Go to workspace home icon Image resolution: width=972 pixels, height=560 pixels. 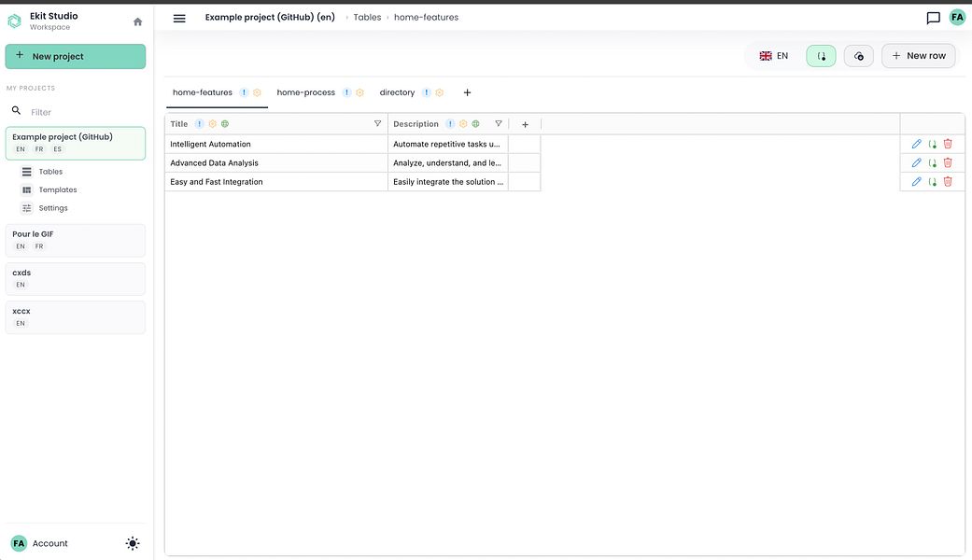coord(137,21)
